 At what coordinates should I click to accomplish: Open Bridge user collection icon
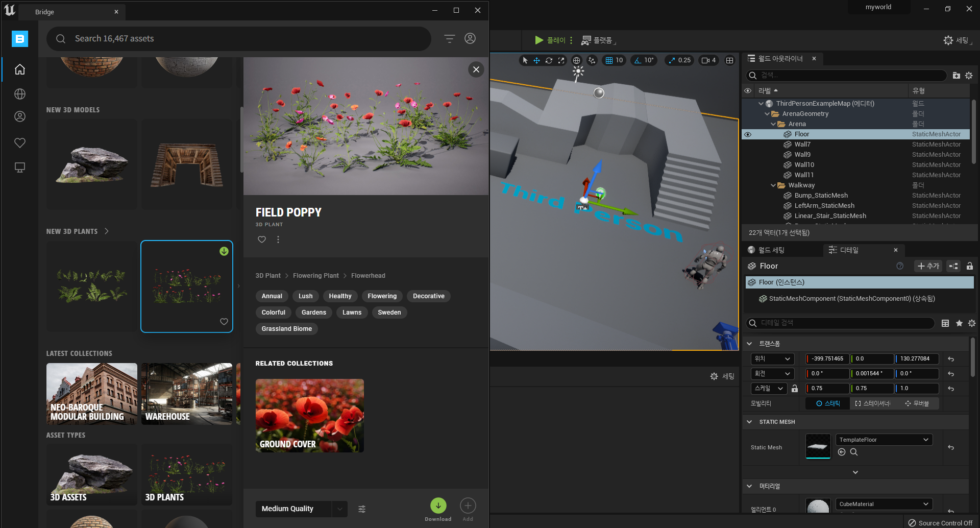click(20, 116)
